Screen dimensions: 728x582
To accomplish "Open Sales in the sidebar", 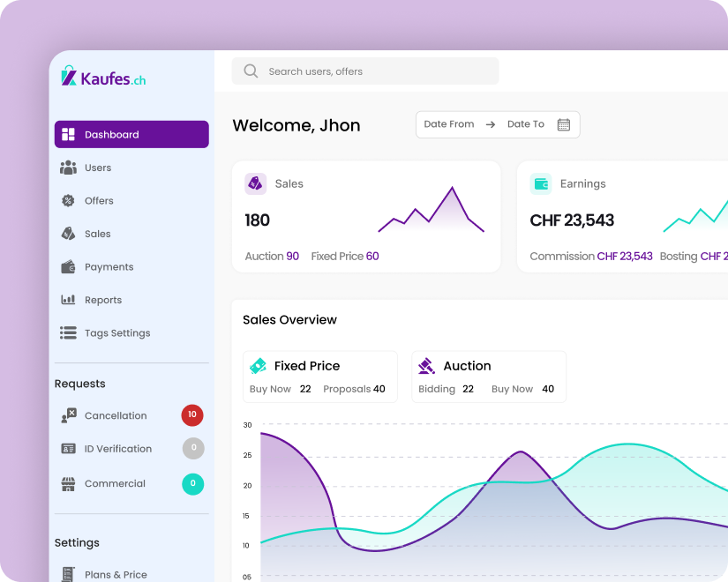I will [x=131, y=234].
